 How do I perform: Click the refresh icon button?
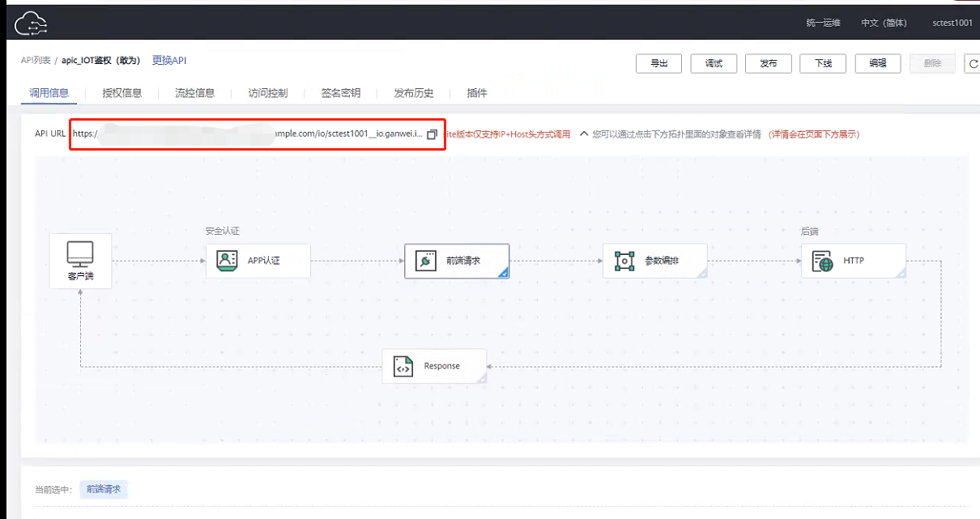pos(973,64)
